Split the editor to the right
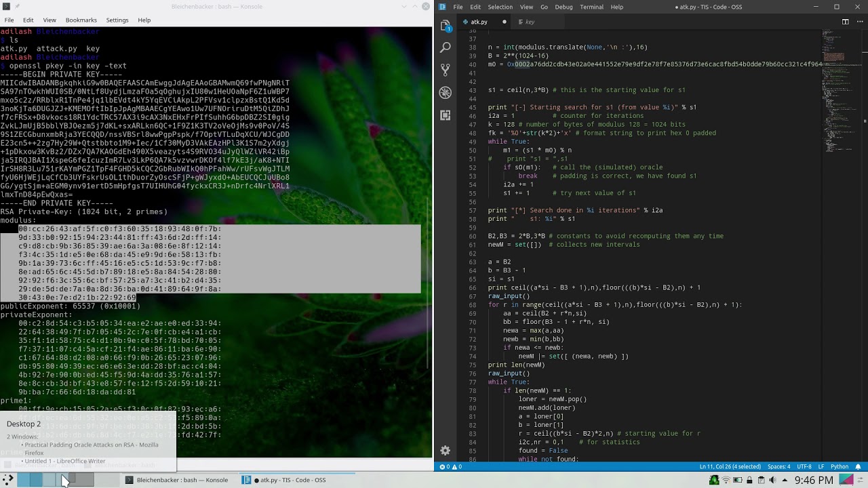The width and height of the screenshot is (868, 488). tap(845, 22)
